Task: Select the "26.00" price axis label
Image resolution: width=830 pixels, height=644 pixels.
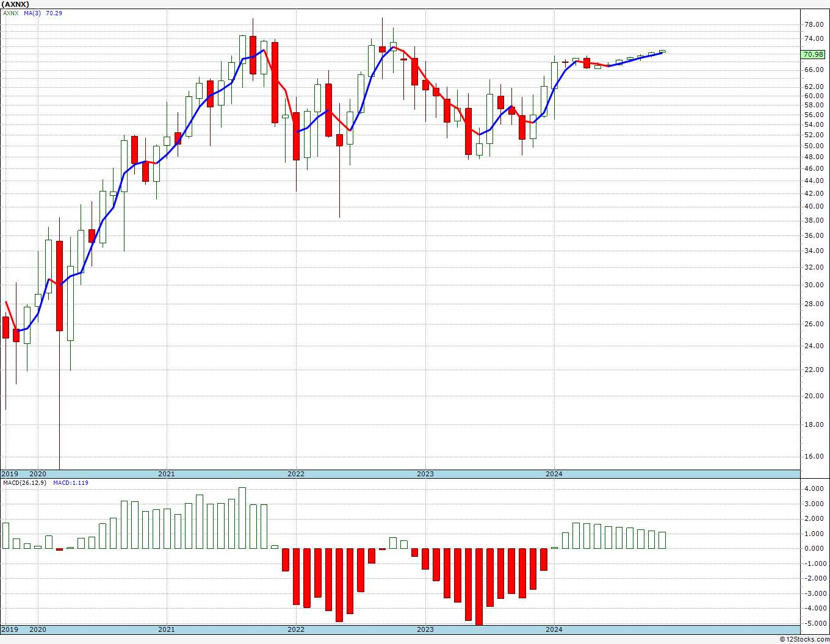Action: [814, 324]
